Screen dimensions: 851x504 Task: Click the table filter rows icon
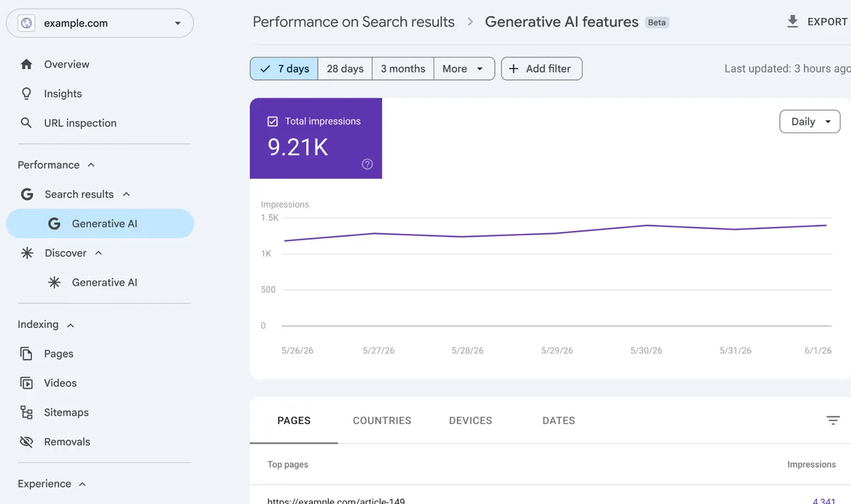833,420
